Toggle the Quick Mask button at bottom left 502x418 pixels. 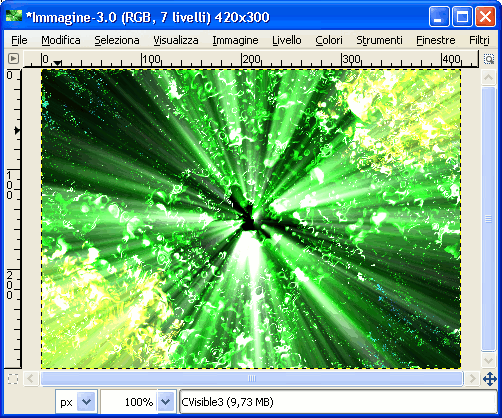[x=13, y=379]
